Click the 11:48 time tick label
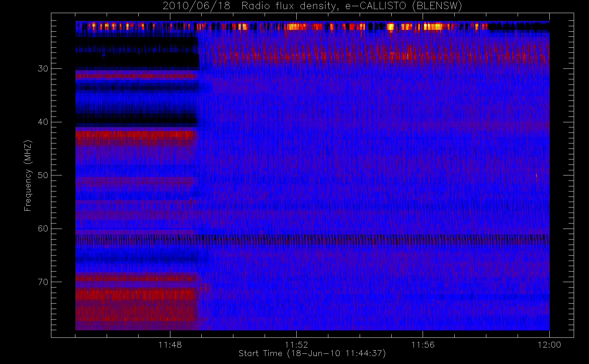Image resolution: width=589 pixels, height=364 pixels. pyautogui.click(x=170, y=345)
